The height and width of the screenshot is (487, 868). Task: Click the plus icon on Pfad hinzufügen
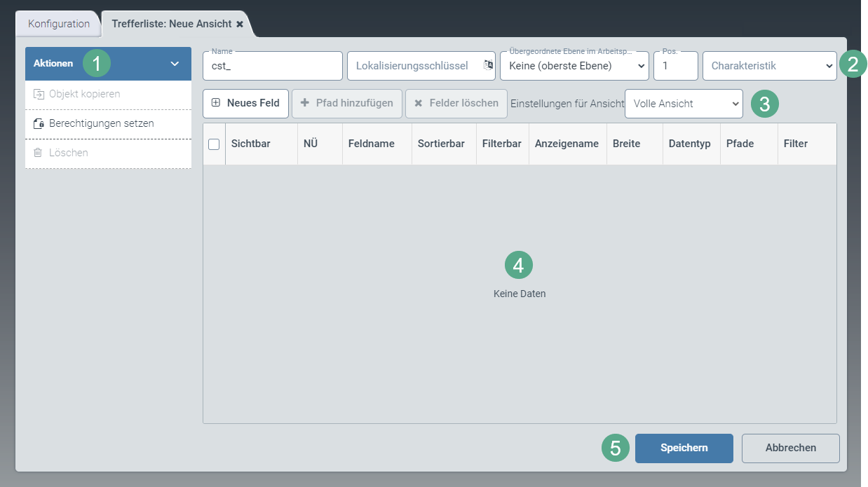(305, 103)
